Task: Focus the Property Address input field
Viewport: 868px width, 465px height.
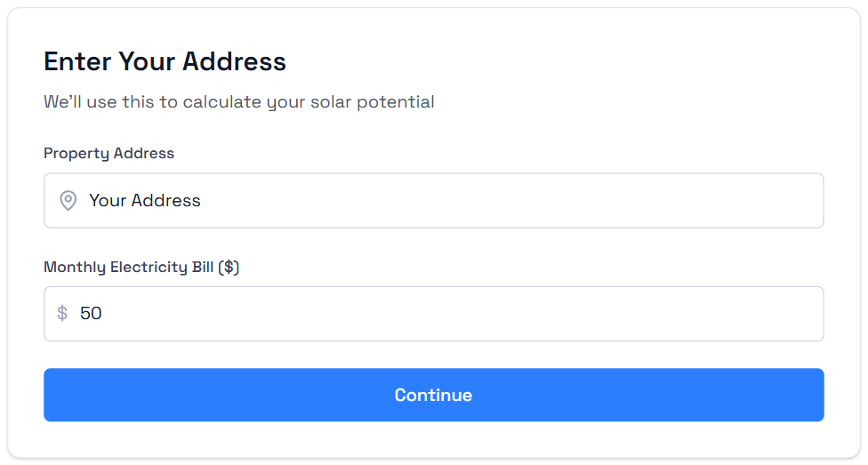Action: pos(445,200)
